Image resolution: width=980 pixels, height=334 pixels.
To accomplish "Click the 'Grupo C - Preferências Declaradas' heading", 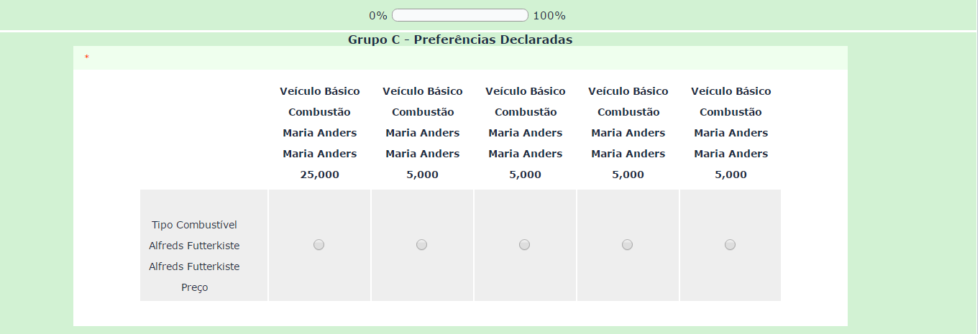I will [x=460, y=40].
